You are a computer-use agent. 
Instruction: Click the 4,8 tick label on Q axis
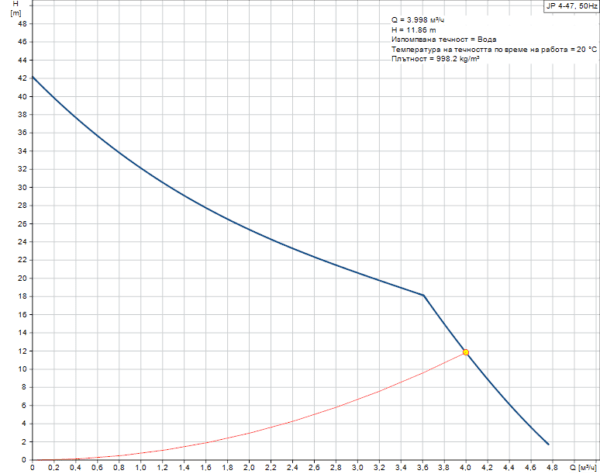click(552, 467)
